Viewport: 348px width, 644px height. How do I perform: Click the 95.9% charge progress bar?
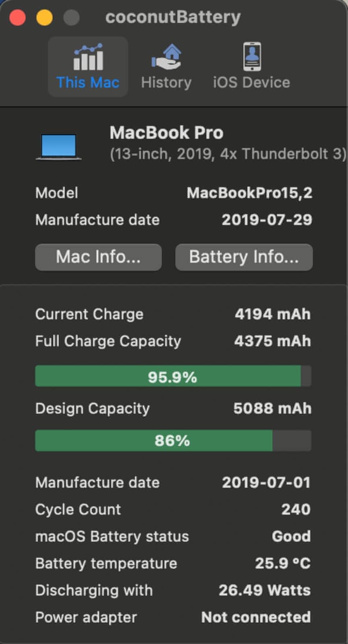pyautogui.click(x=172, y=376)
